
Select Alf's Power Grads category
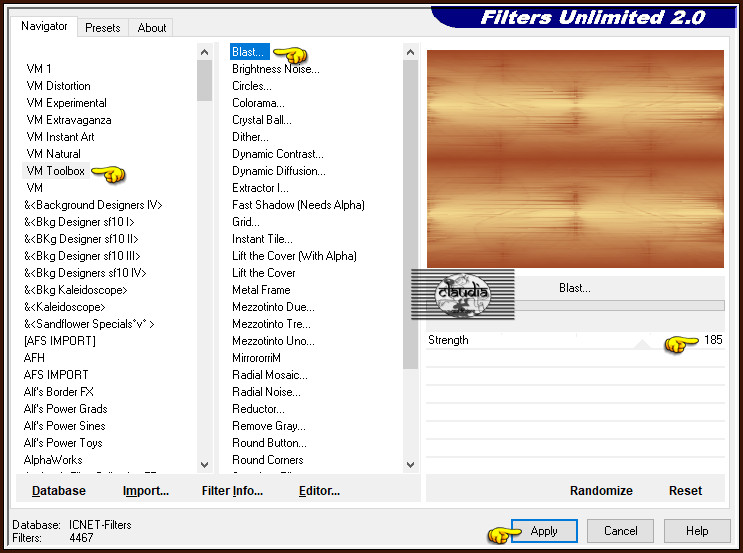[x=65, y=409]
